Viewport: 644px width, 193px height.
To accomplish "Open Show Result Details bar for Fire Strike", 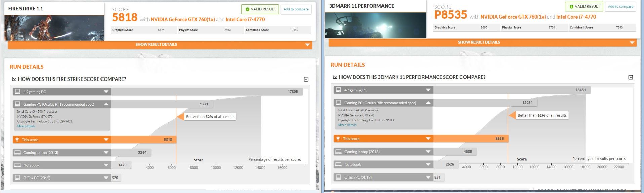I will tap(160, 45).
